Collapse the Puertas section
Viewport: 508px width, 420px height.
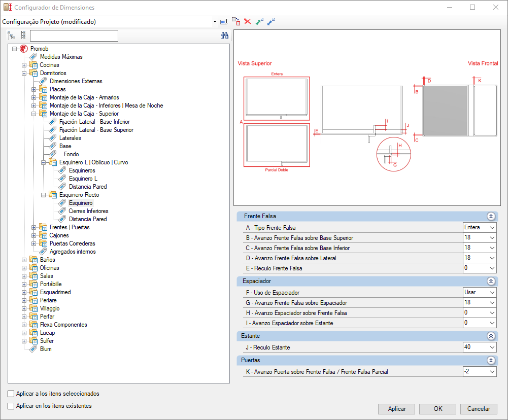491,360
